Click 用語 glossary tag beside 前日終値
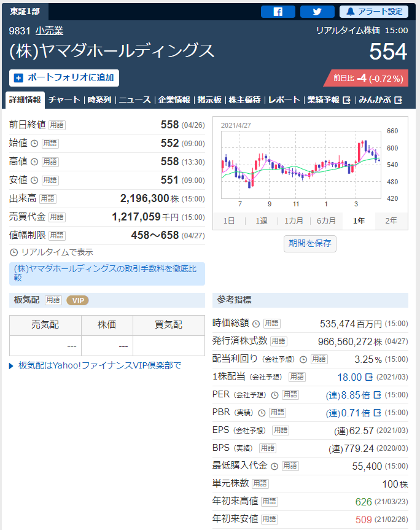The image size is (420, 530). [56, 125]
